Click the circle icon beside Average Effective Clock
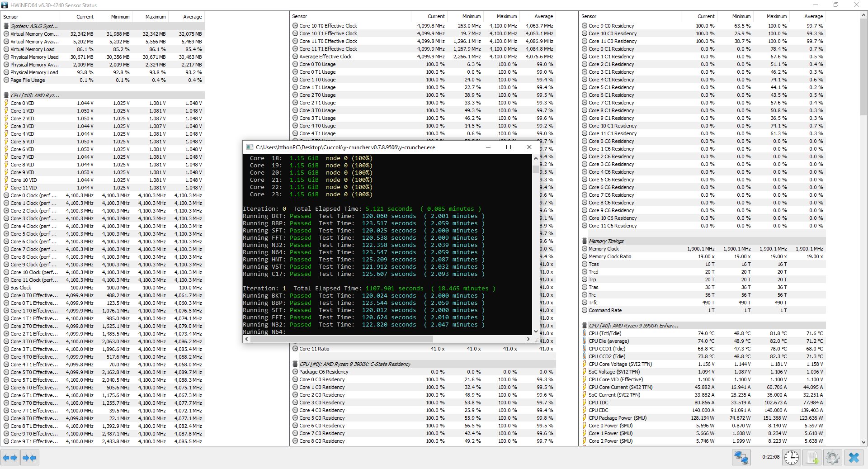 point(295,57)
